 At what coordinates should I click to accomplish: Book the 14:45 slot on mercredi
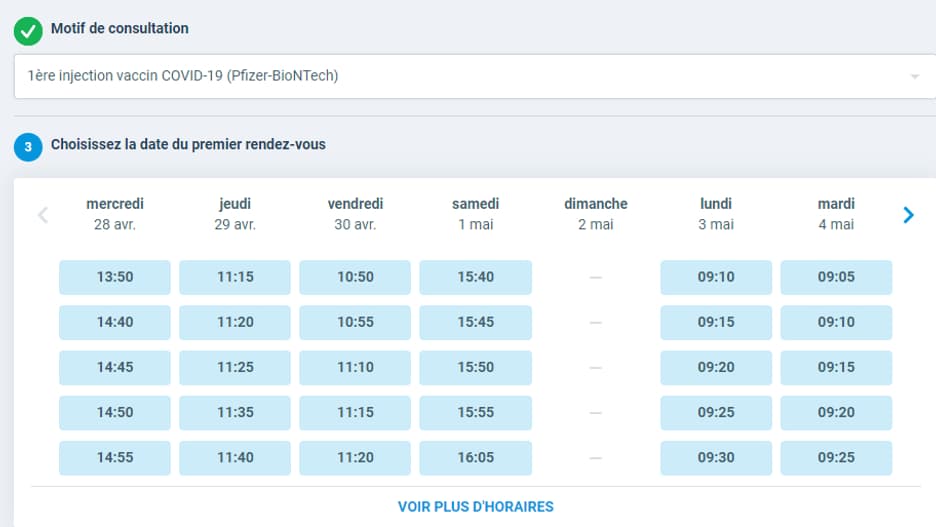[115, 367]
